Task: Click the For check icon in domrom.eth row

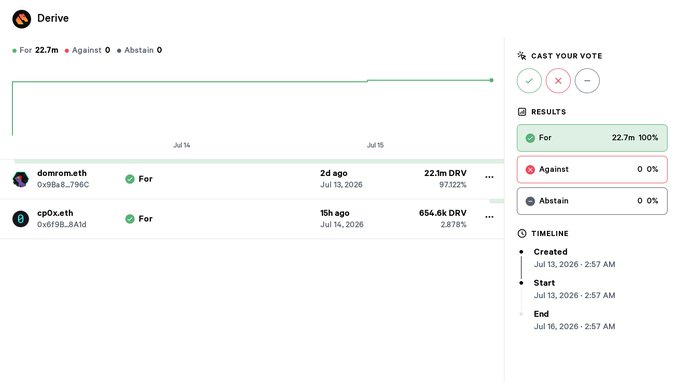Action: (130, 179)
